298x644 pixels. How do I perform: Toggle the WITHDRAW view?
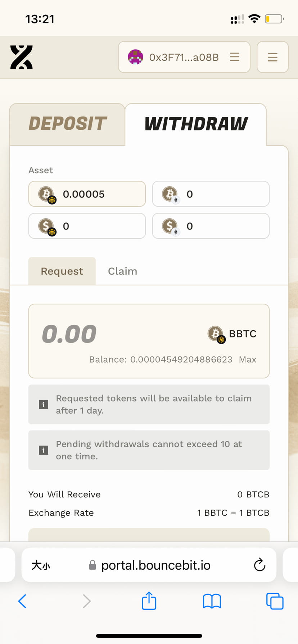click(195, 124)
